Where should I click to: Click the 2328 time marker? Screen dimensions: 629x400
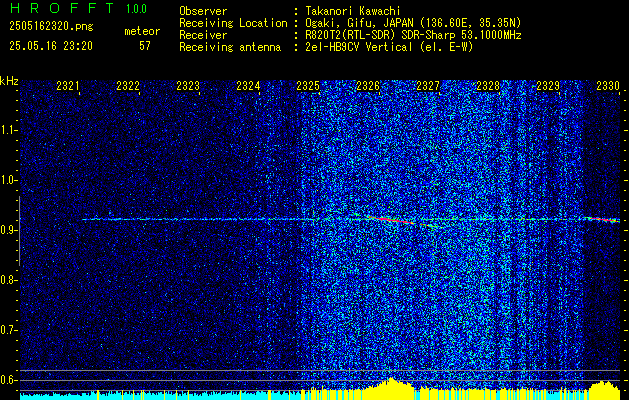point(488,86)
